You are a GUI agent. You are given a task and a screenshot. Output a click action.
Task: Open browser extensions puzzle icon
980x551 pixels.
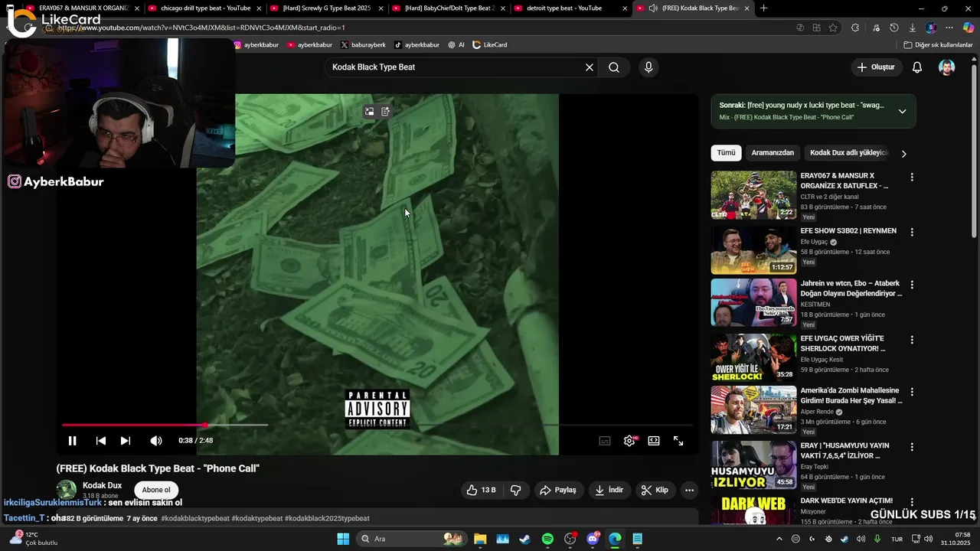(x=855, y=28)
